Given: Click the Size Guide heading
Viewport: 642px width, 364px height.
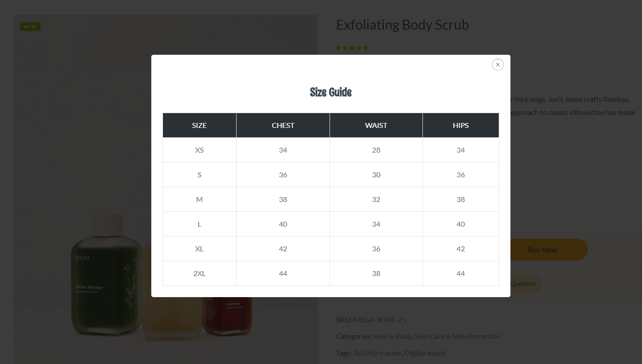Looking at the screenshot, I should coord(330,92).
